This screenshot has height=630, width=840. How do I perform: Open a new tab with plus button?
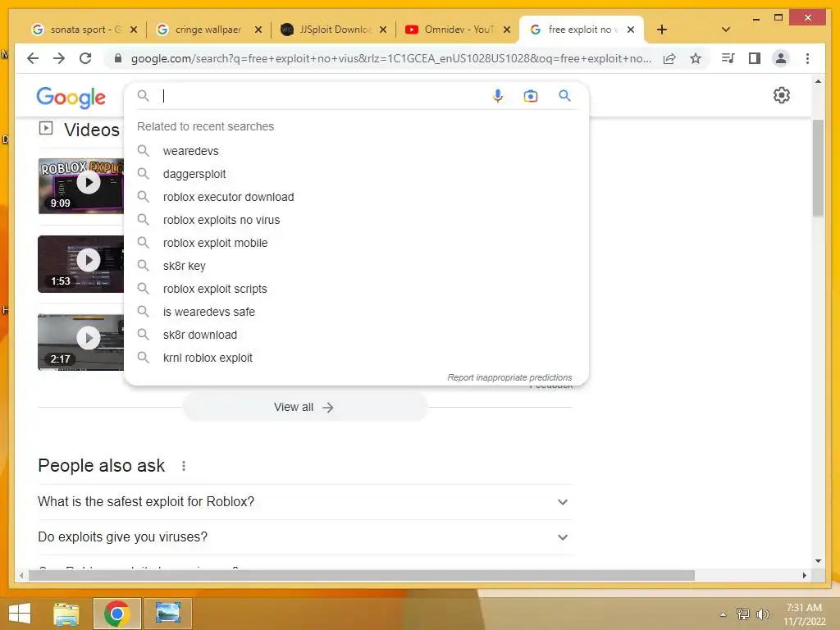coord(662,30)
